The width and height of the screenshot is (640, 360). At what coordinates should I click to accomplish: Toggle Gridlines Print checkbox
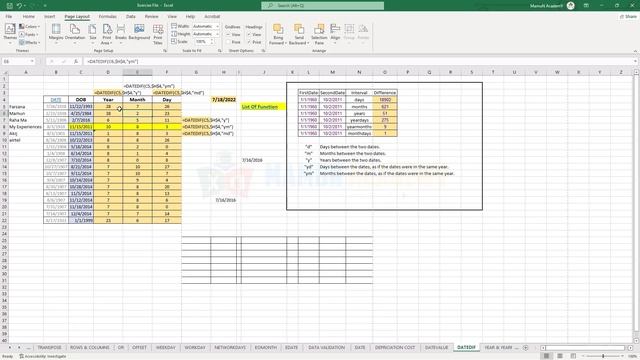pyautogui.click(x=229, y=42)
